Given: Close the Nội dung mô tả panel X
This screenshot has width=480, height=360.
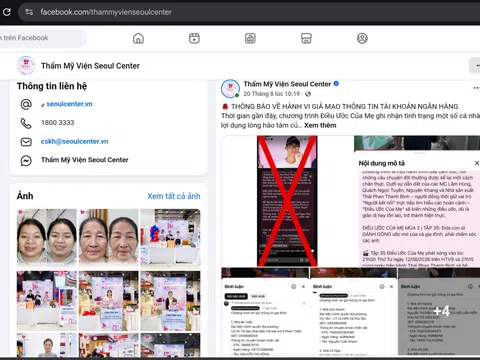Looking at the screenshot, I should (477, 163).
